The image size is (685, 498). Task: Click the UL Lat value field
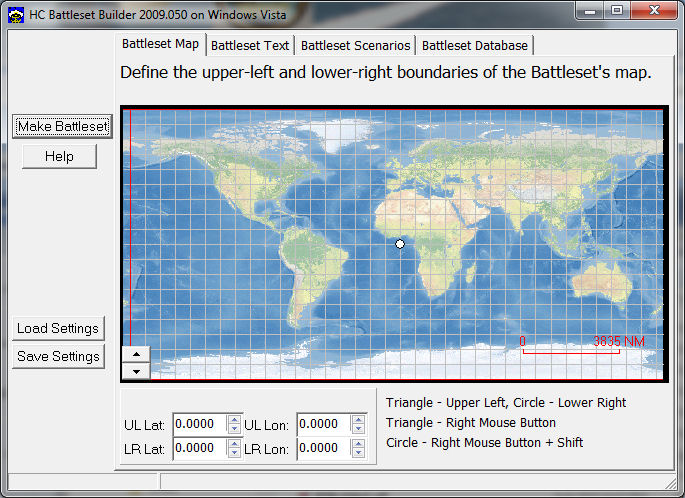tap(200, 424)
